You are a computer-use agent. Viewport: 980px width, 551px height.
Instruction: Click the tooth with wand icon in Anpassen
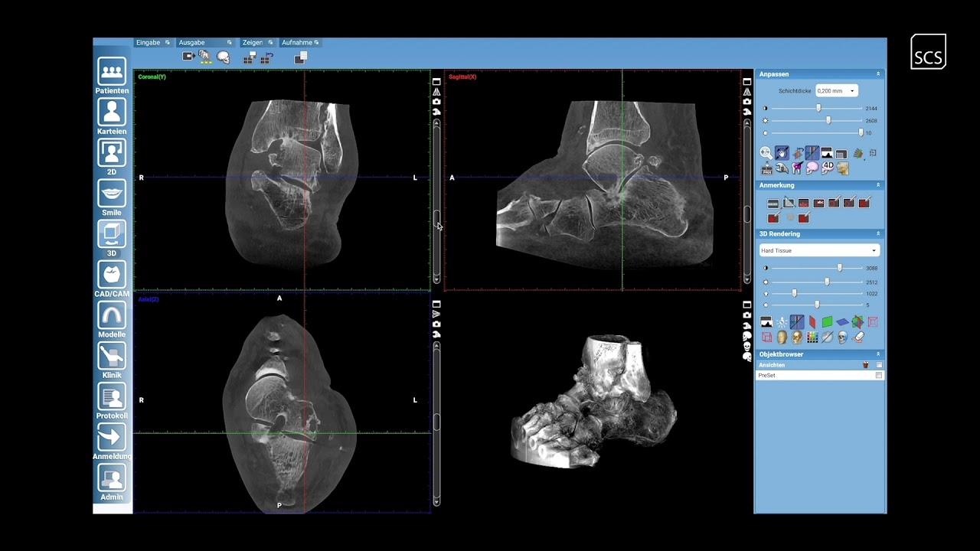(x=799, y=167)
